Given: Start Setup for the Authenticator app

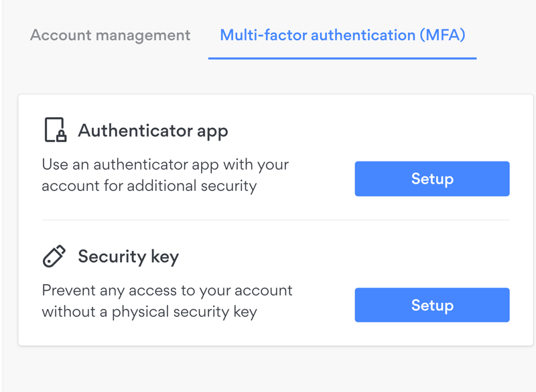Looking at the screenshot, I should [x=432, y=179].
